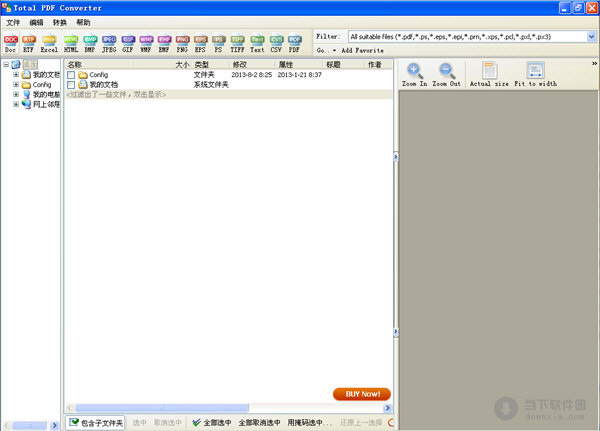
Task: Open the 文件 menu
Action: (13, 23)
